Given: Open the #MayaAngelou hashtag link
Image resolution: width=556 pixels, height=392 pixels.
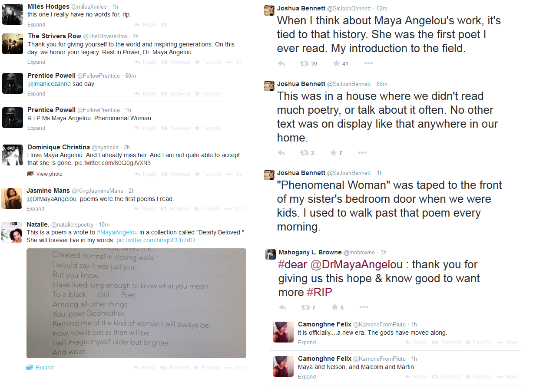Looking at the screenshot, I should [117, 232].
